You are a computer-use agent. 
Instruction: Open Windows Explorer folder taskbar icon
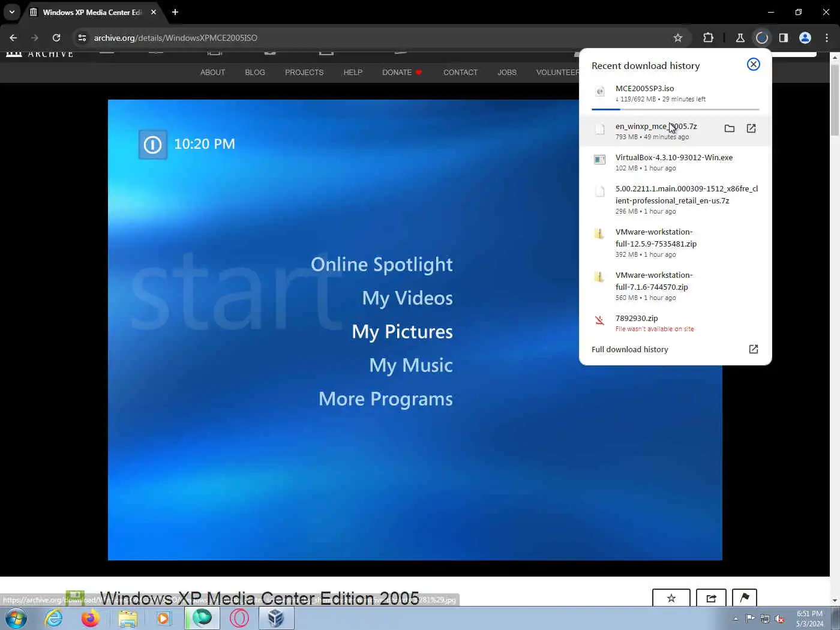pyautogui.click(x=127, y=618)
